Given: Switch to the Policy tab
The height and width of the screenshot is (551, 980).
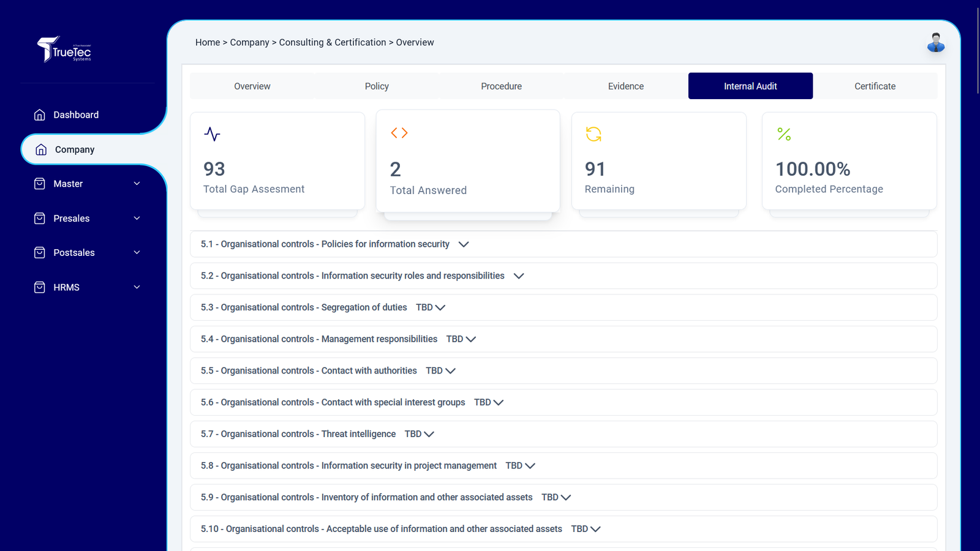Looking at the screenshot, I should 377,86.
